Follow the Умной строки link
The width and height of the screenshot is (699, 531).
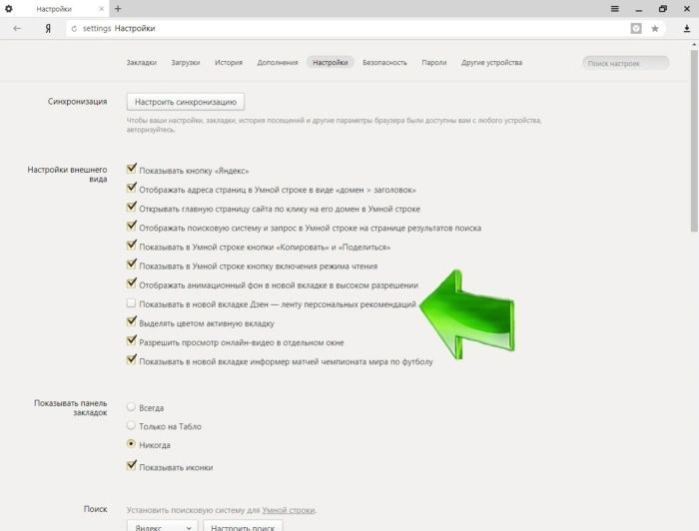288,510
